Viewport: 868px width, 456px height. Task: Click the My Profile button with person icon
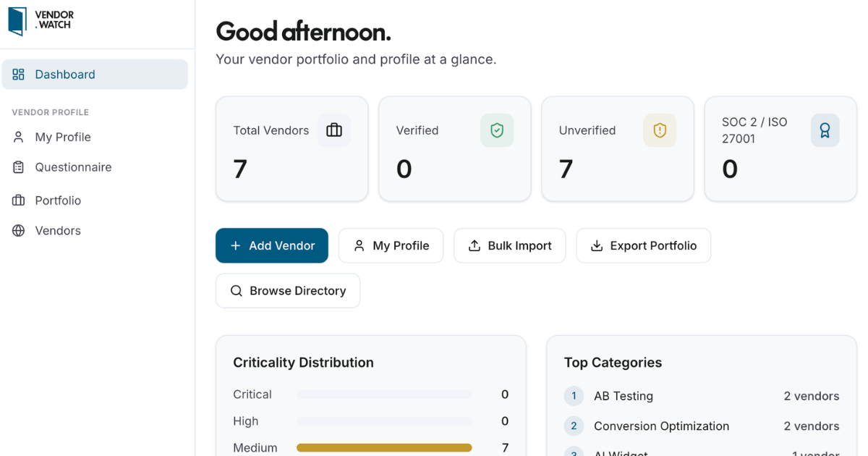pos(391,246)
